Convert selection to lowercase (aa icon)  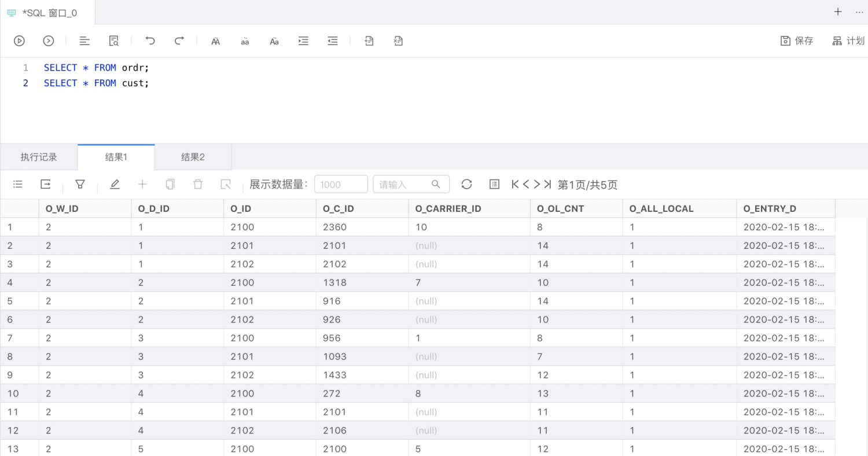[245, 41]
